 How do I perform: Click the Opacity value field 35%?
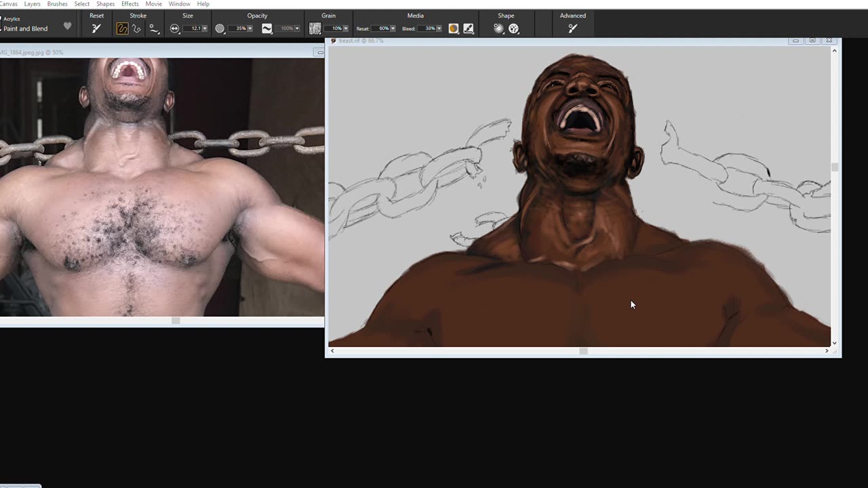[x=237, y=28]
